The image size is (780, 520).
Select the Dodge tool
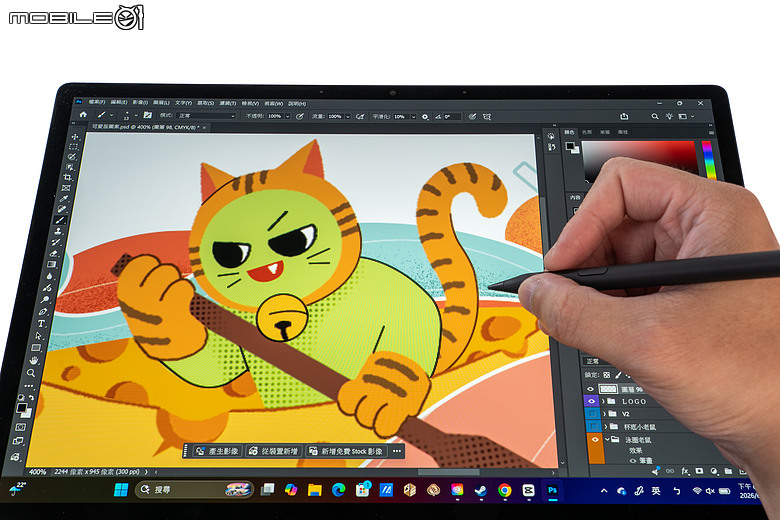(45, 300)
